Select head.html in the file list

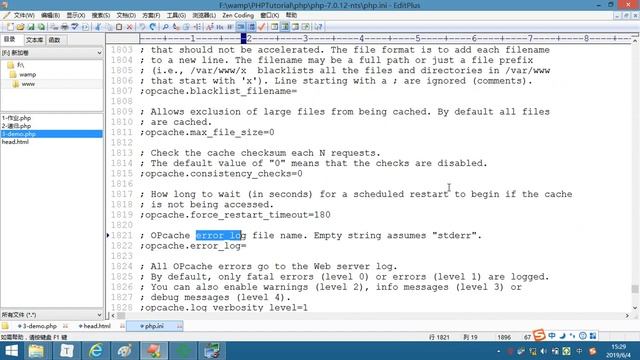(16, 142)
